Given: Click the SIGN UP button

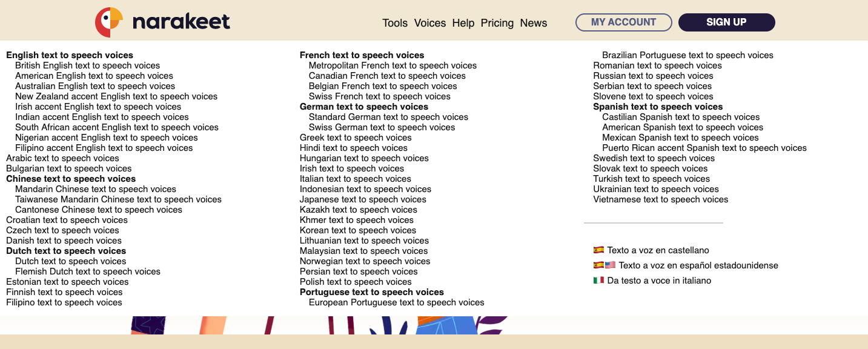Looking at the screenshot, I should [726, 22].
